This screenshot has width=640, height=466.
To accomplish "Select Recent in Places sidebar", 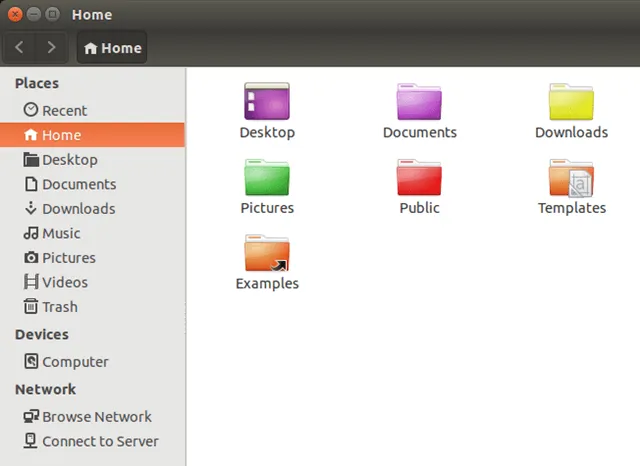I will coord(92,110).
